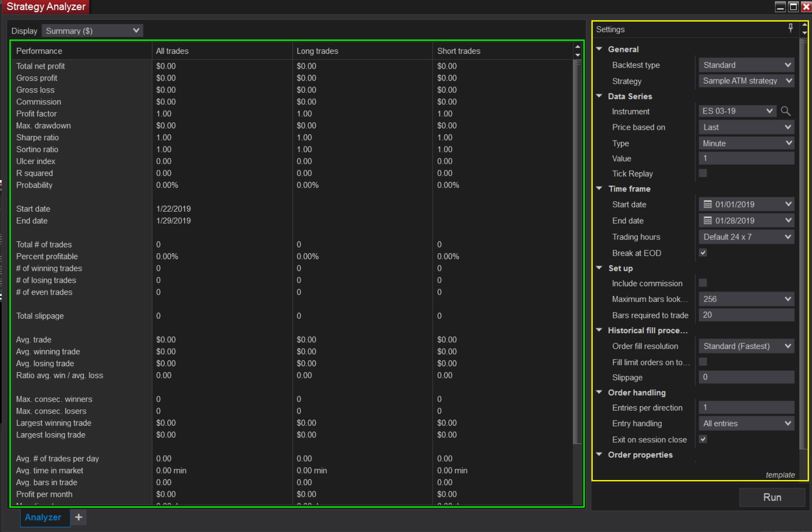
Task: Uncheck Break at EOD
Action: [x=703, y=253]
